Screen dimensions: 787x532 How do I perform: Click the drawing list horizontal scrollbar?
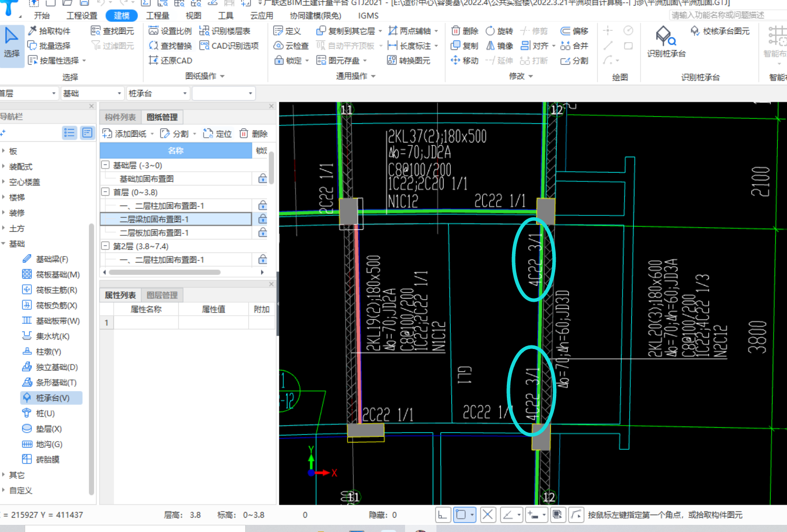coord(164,272)
